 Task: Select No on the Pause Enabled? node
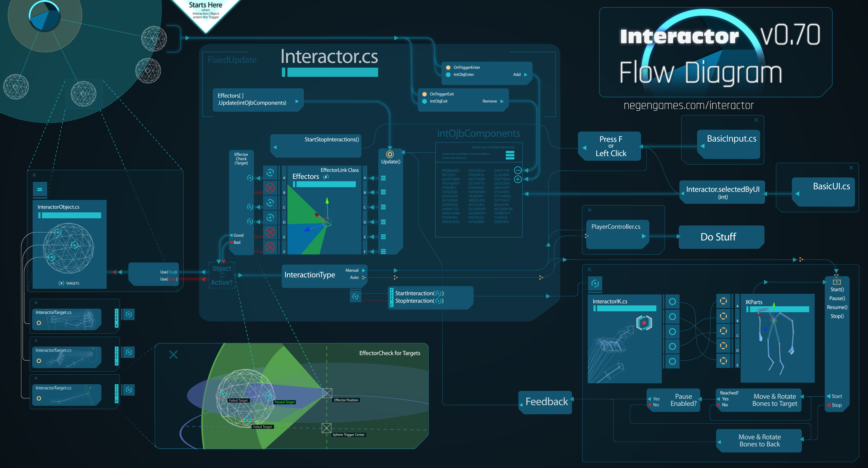[x=656, y=405]
